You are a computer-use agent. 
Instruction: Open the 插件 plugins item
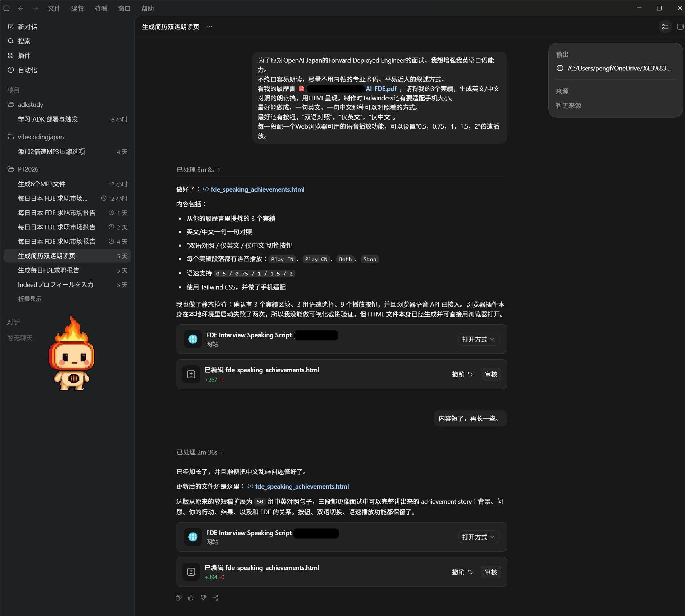click(24, 55)
